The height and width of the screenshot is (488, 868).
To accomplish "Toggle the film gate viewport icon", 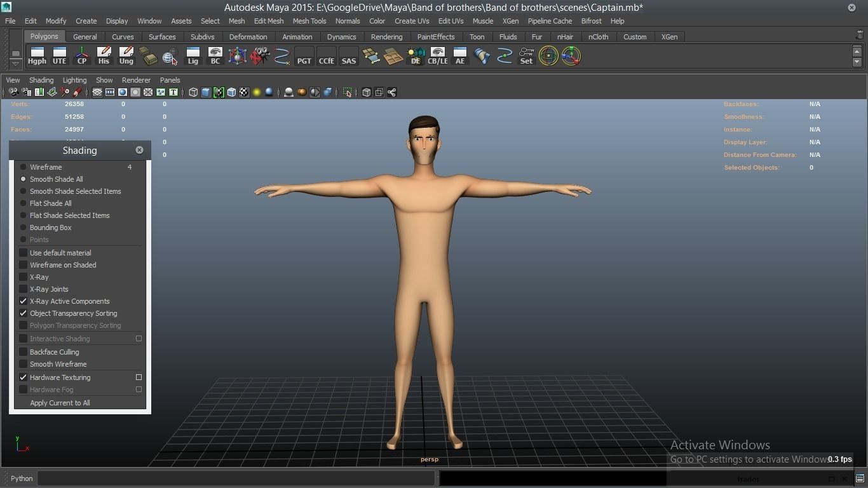I will (110, 92).
